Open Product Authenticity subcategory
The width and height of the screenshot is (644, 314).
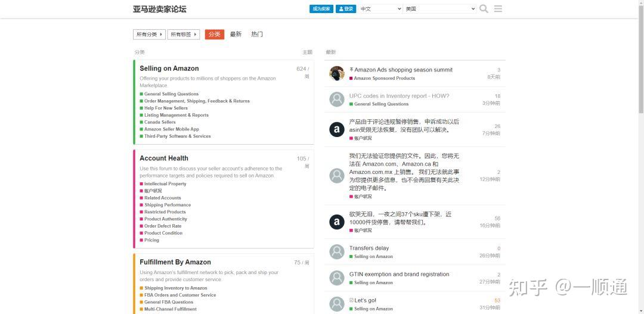[x=166, y=219]
